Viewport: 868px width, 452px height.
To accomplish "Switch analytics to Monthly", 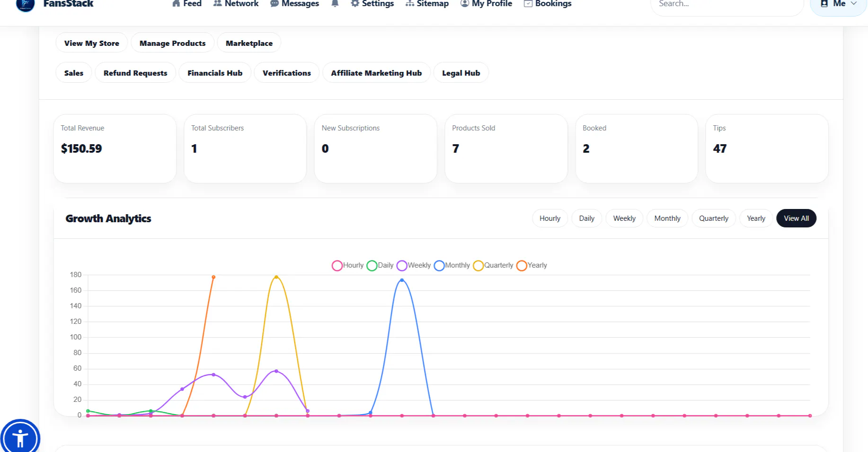I will tap(667, 218).
